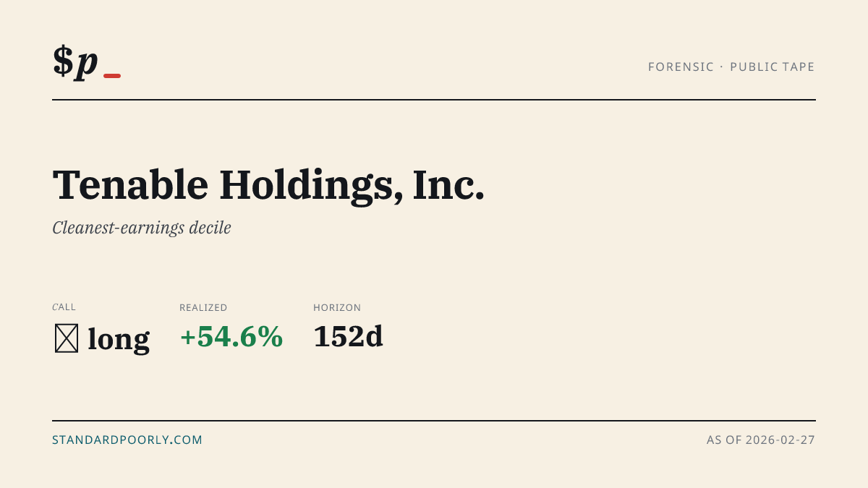Click the CALL label
The image size is (868, 488).
point(64,307)
